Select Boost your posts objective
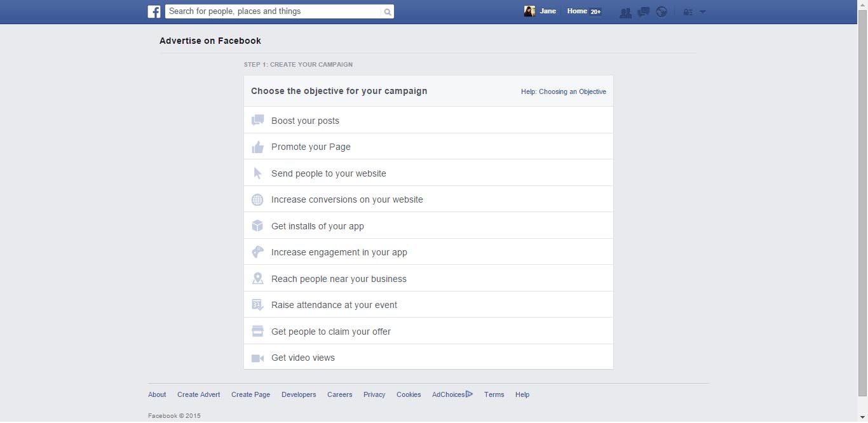Image resolution: width=868 pixels, height=423 pixels. tap(428, 120)
